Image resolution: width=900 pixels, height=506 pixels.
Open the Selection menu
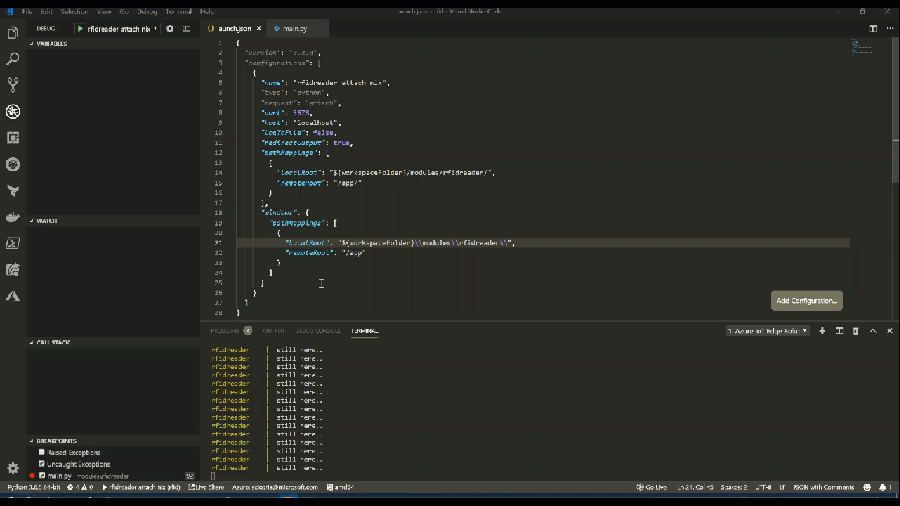coord(75,11)
